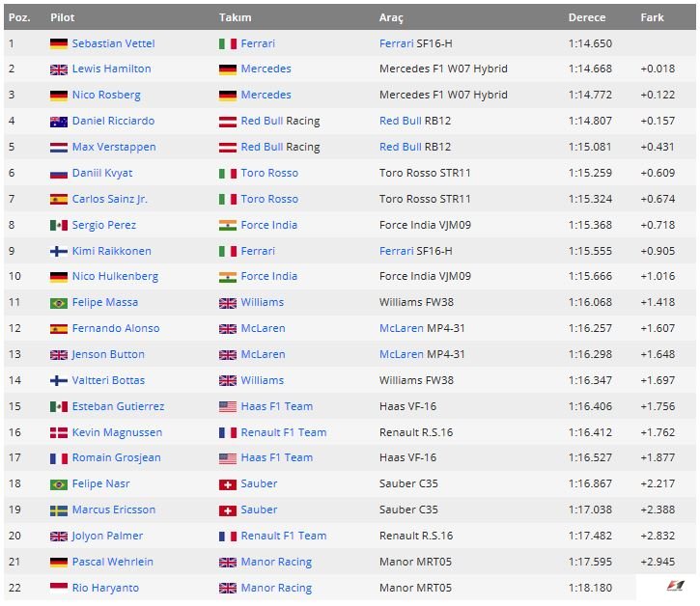
Task: Click the Australian flag beside Daniel Ricciardo
Action: [x=59, y=122]
